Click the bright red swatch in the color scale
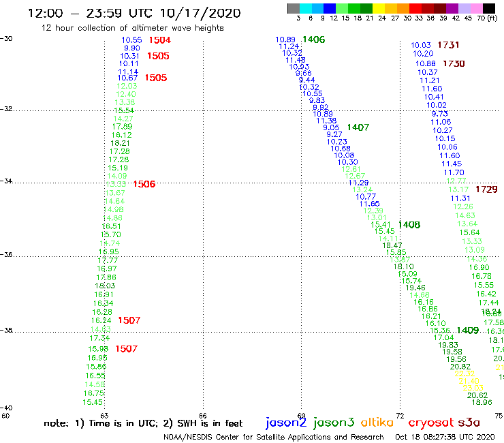This screenshot has width=504, height=443. (x=416, y=8)
